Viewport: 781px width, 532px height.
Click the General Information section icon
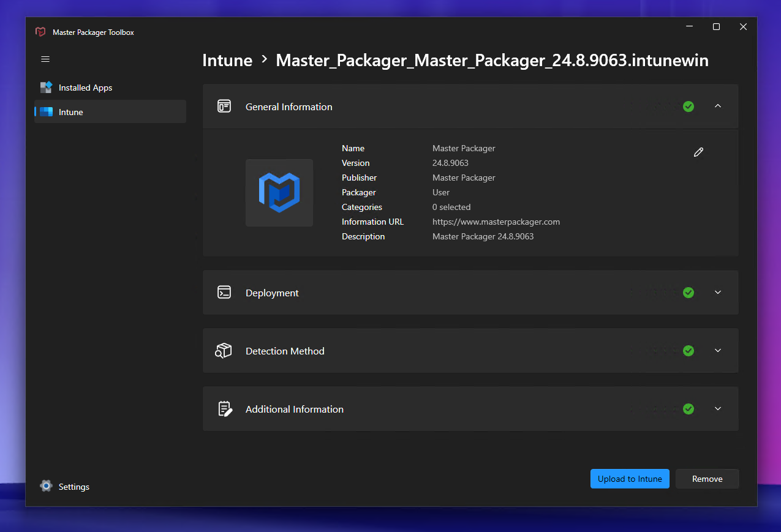pos(224,107)
